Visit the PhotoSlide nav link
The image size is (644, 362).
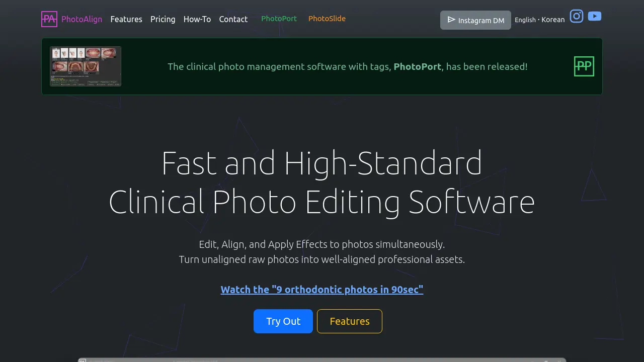tap(327, 19)
